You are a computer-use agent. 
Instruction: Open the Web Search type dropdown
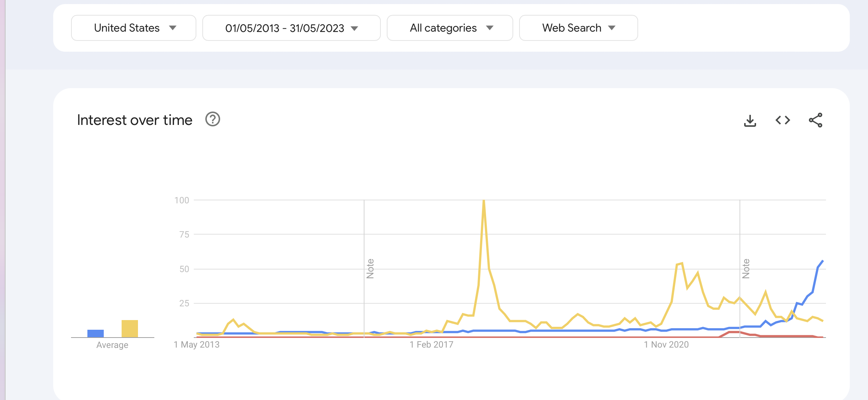tap(578, 28)
